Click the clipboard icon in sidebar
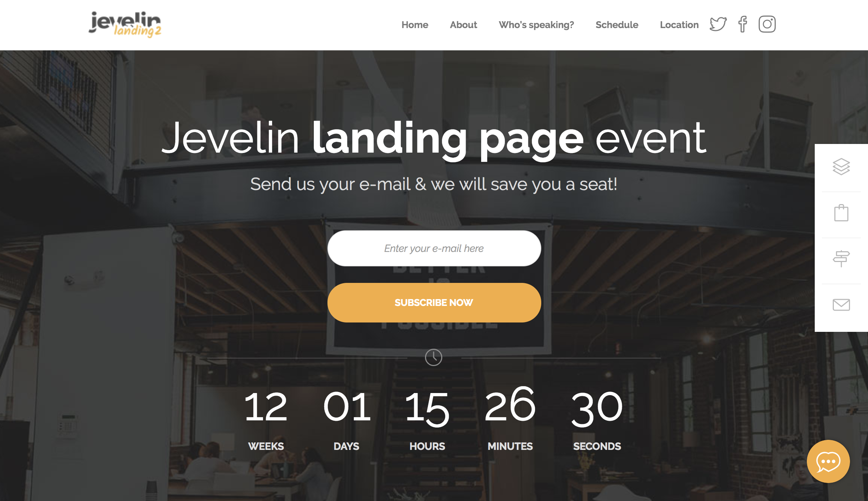The image size is (868, 501). click(x=843, y=213)
